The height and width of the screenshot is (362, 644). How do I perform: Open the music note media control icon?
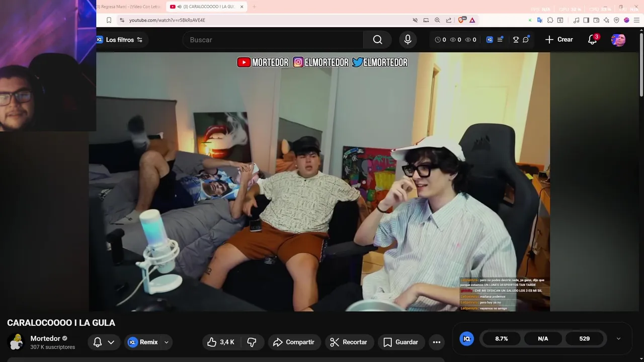point(576,20)
